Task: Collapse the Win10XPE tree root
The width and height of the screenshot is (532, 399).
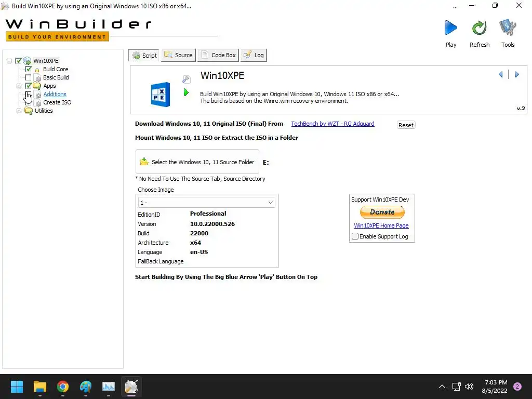Action: [x=9, y=61]
